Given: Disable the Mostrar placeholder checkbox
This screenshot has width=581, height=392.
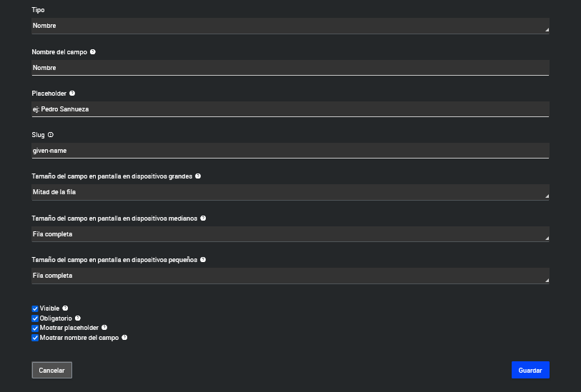Looking at the screenshot, I should point(35,328).
